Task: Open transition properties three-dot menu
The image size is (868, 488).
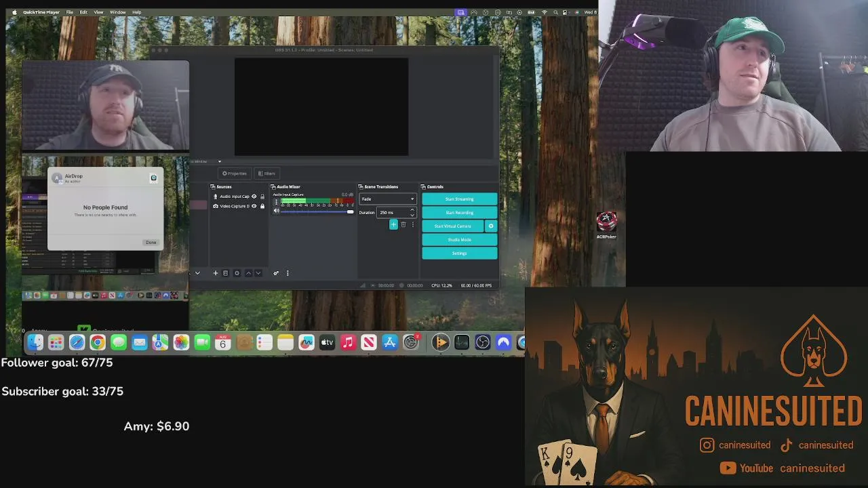Action: (413, 224)
